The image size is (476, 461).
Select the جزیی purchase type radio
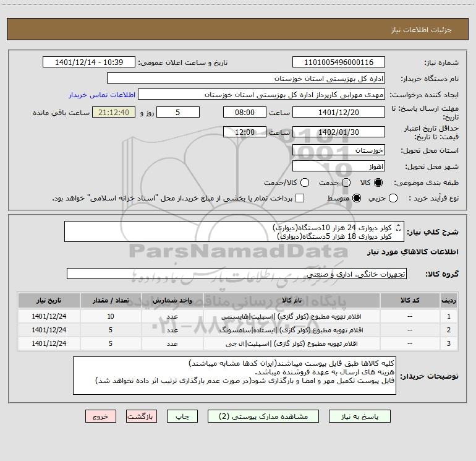pyautogui.click(x=393, y=198)
